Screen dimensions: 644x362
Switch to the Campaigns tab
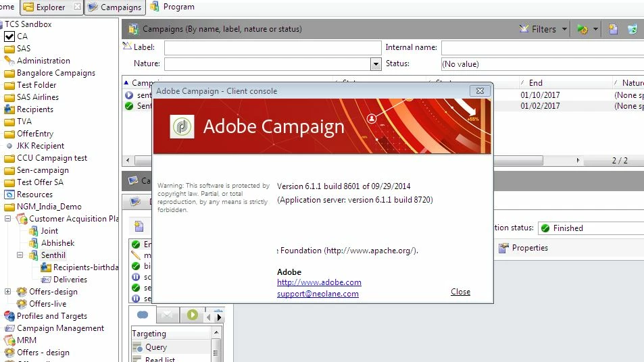115,7
